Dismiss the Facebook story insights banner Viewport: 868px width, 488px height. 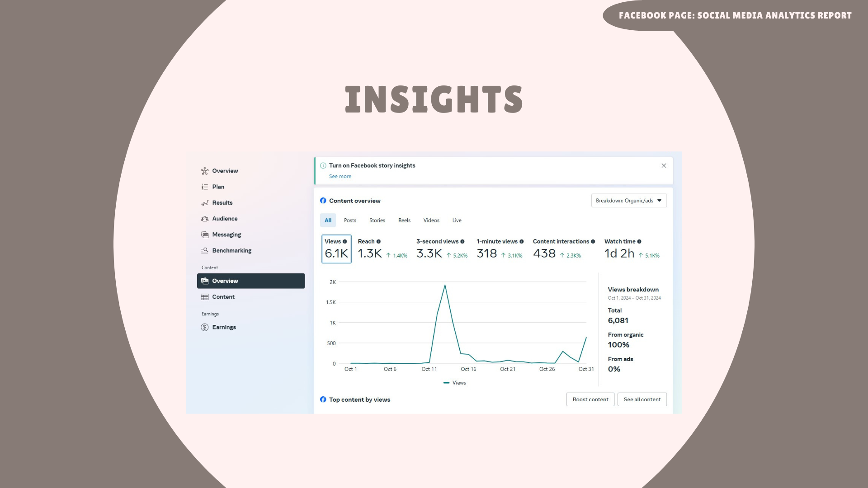tap(664, 166)
